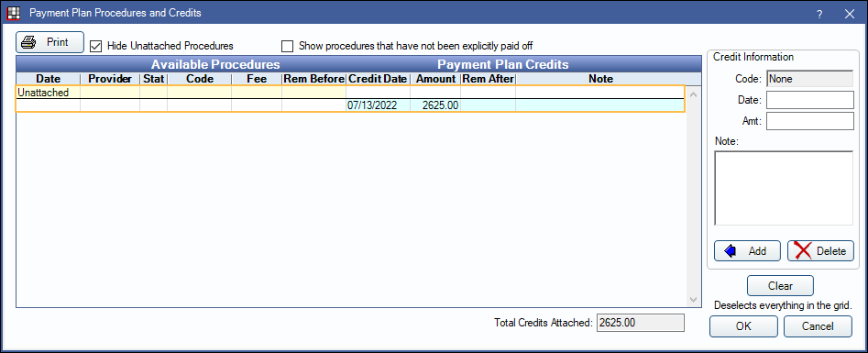The width and height of the screenshot is (868, 353).
Task: Select the Unattached row in grid
Action: [351, 93]
